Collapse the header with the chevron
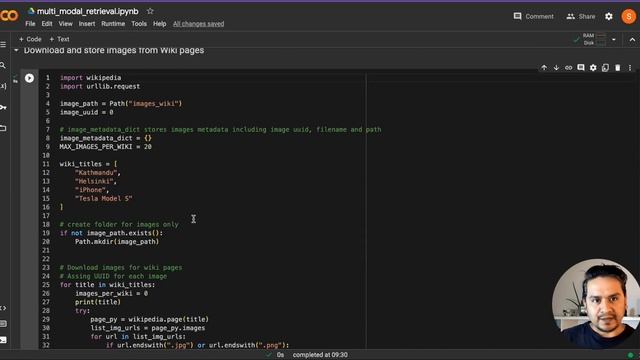 [632, 40]
